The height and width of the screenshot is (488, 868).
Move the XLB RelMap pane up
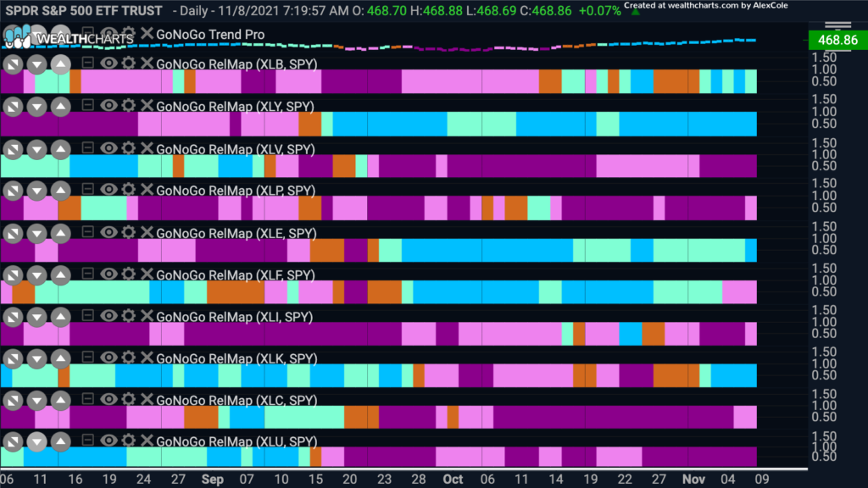(60, 64)
